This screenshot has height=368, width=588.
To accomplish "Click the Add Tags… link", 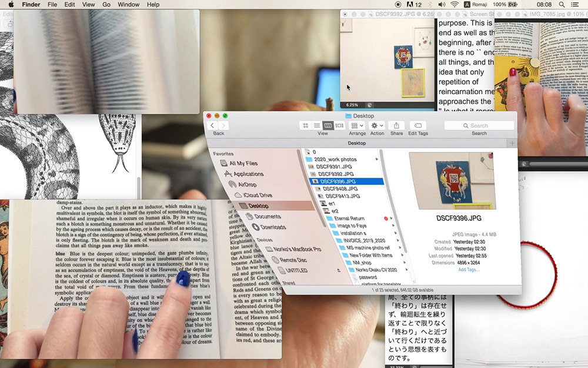I will 469,269.
